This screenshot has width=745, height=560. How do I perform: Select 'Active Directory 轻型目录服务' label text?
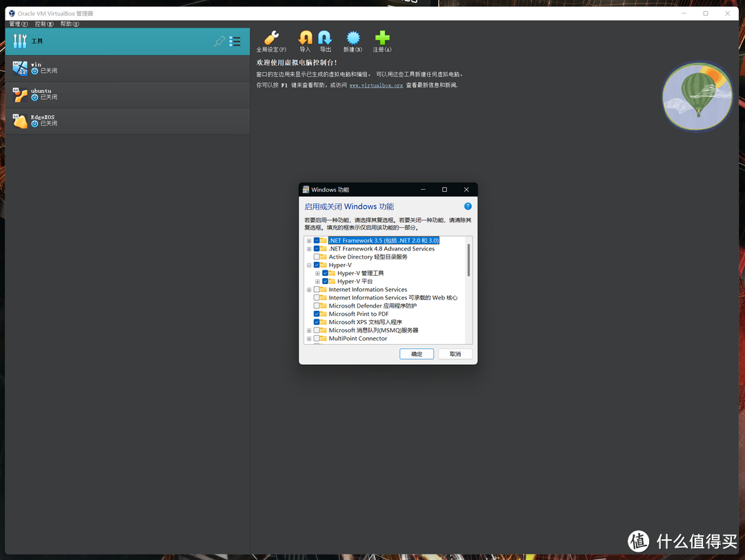point(368,257)
